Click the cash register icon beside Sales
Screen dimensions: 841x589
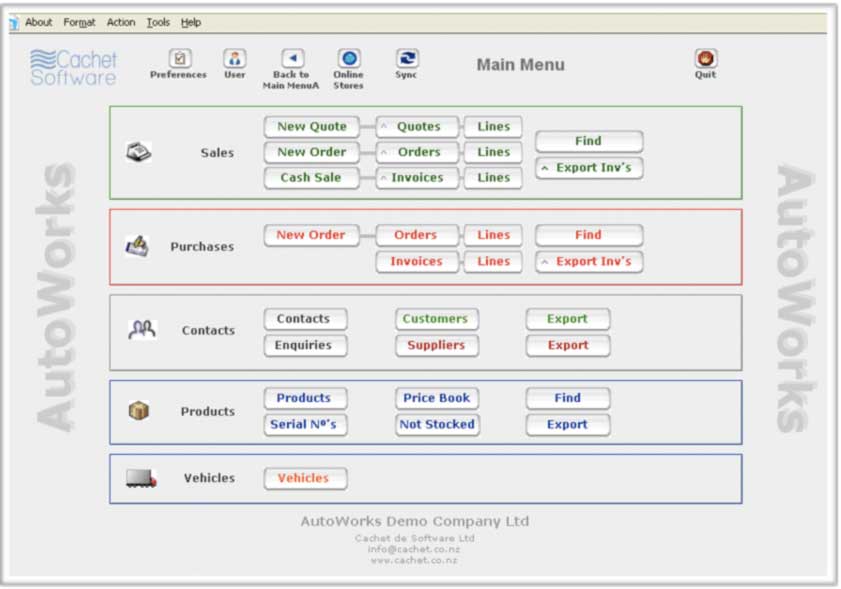[139, 152]
